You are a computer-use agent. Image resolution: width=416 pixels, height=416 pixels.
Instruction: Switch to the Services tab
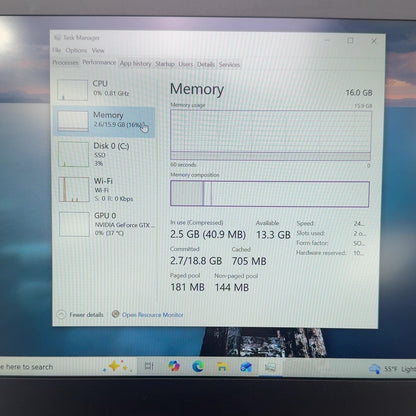pos(229,65)
